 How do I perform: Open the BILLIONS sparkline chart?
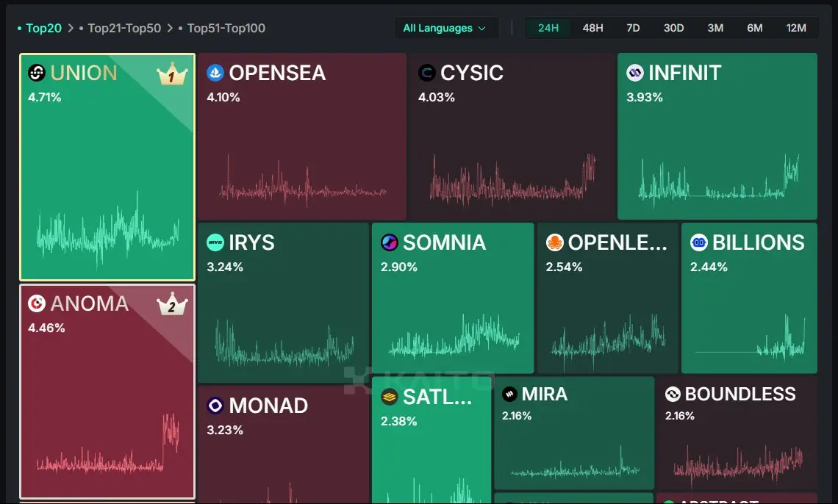[x=750, y=337]
